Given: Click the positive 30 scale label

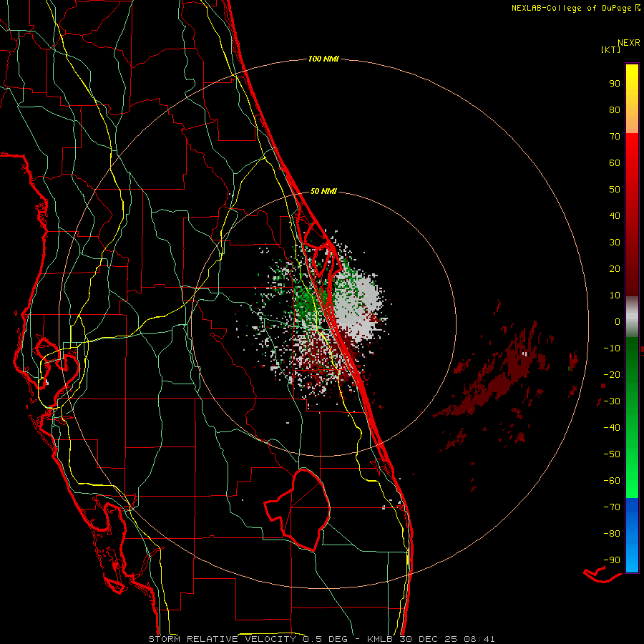Looking at the screenshot, I should click(x=615, y=243).
